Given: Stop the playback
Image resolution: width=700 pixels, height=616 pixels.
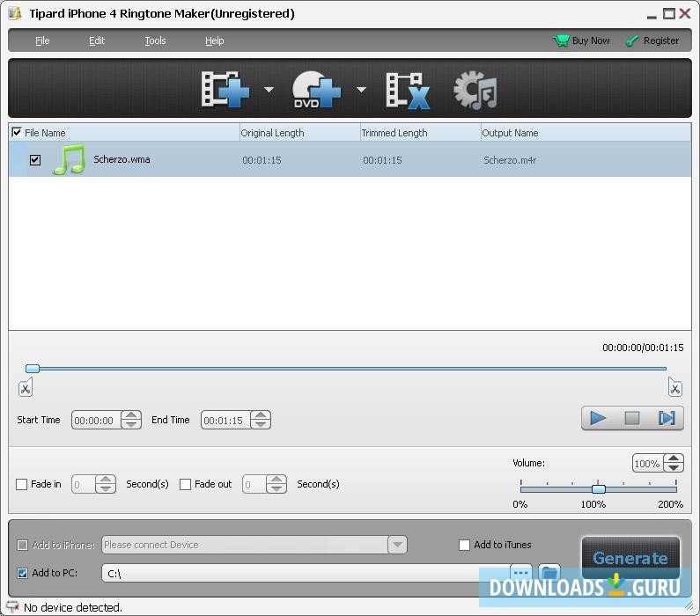Looking at the screenshot, I should point(631,418).
